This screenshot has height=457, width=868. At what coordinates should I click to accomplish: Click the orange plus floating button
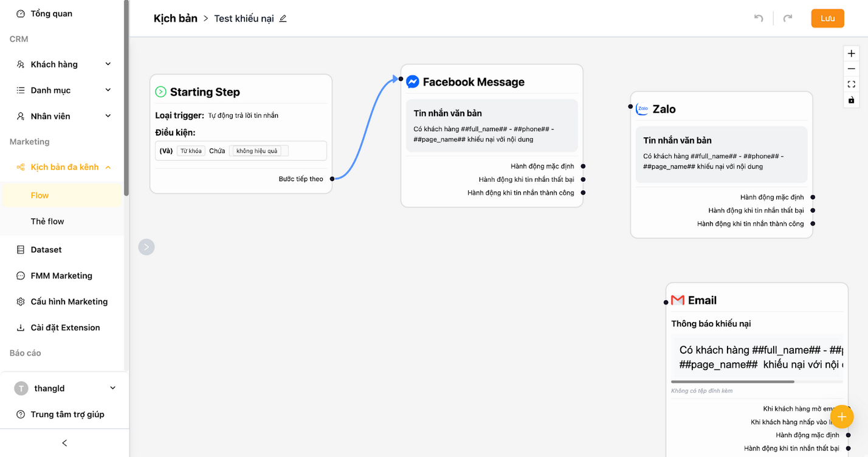click(x=842, y=417)
